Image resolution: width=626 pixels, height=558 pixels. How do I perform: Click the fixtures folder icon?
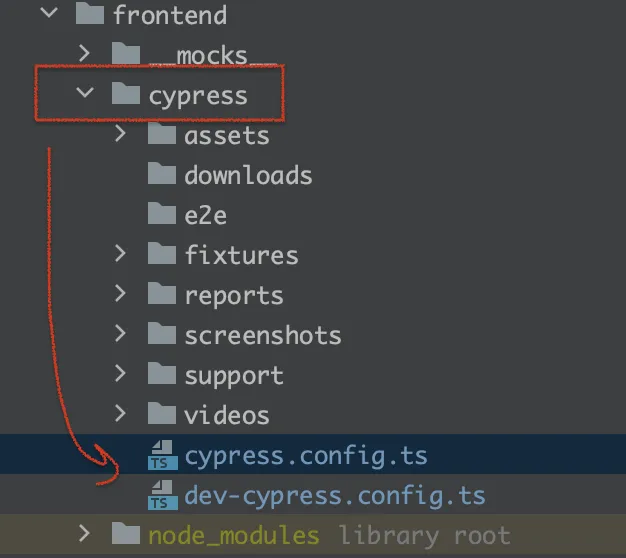coord(162,253)
